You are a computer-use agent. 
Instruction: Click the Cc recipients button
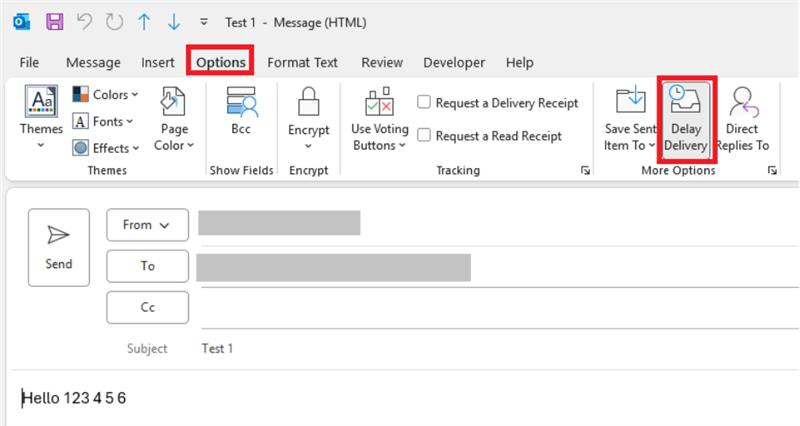[147, 307]
